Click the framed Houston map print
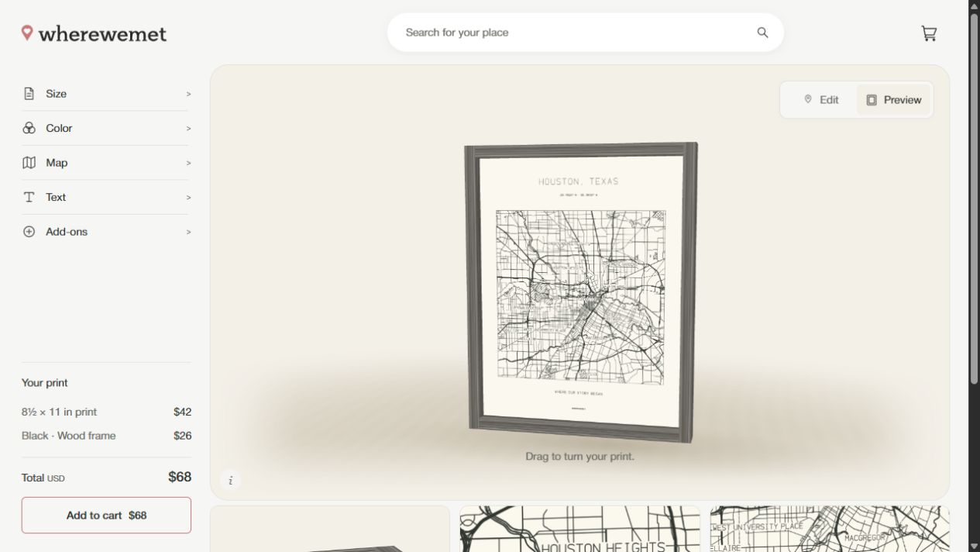The image size is (980, 552). (581, 292)
